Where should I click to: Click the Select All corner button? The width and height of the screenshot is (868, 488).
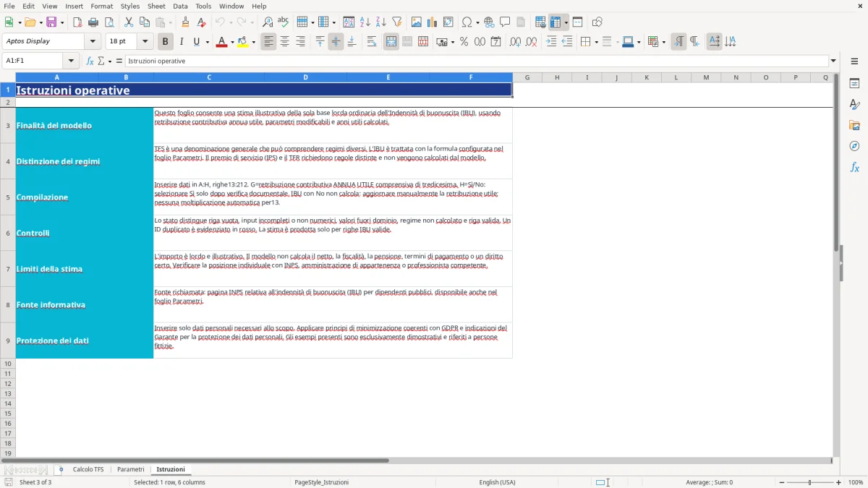(8, 77)
